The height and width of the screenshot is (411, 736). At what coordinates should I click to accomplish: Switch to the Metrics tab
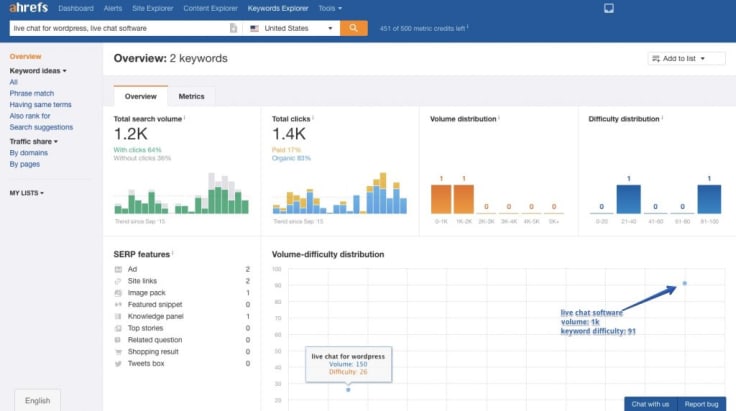[x=192, y=96]
